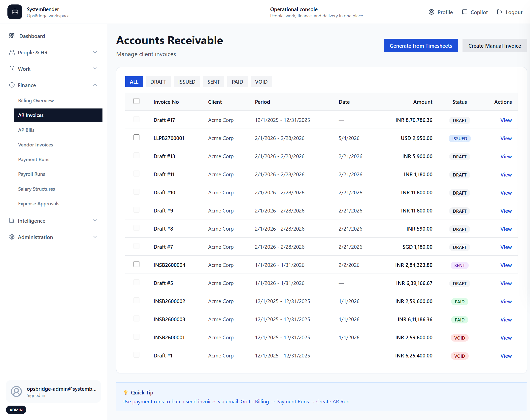Click the Amount column header
This screenshot has height=420, width=530.
423,102
